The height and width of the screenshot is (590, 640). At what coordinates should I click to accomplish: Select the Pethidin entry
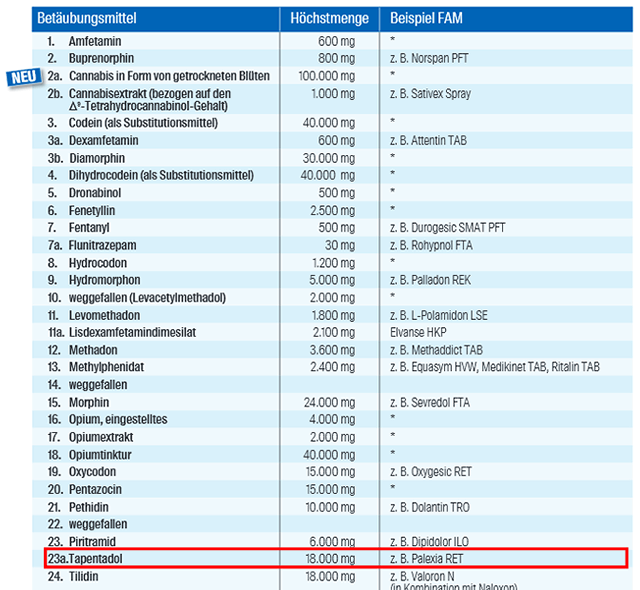(x=89, y=507)
